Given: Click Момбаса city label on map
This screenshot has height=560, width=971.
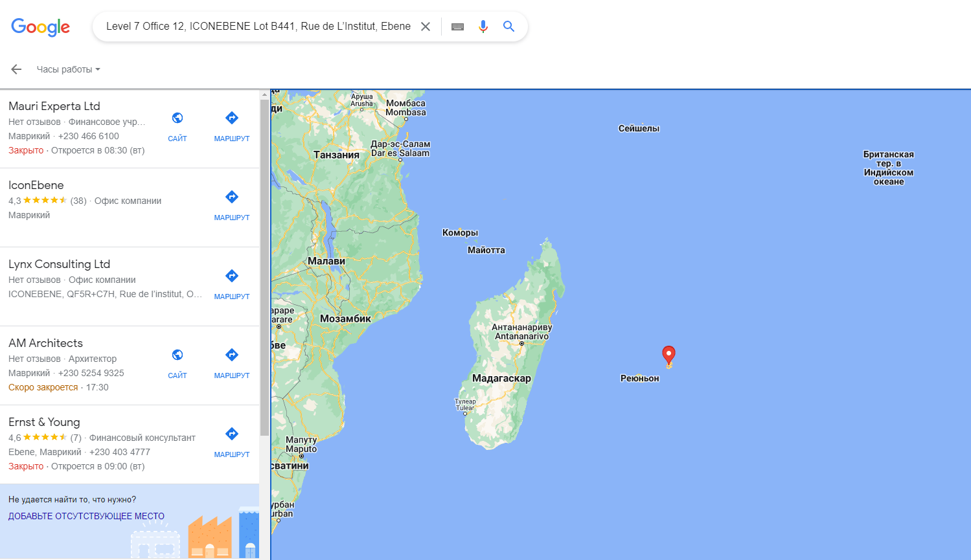Looking at the screenshot, I should coord(406,107).
